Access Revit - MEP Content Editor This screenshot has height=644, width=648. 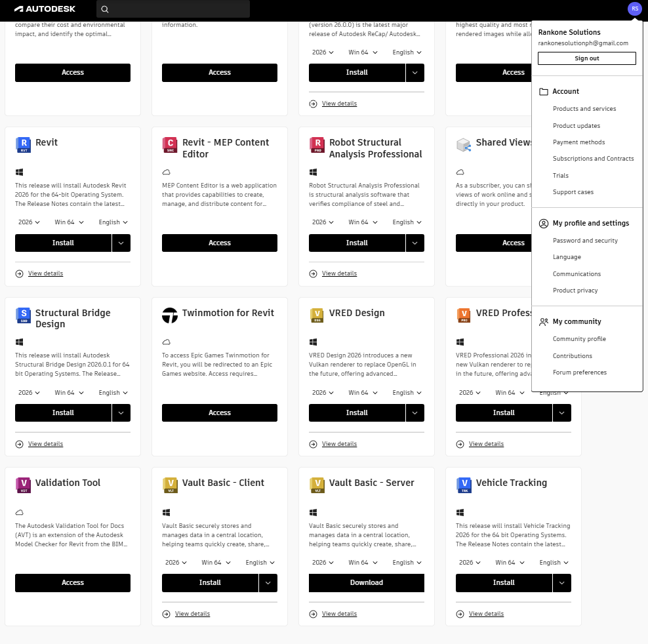point(220,243)
